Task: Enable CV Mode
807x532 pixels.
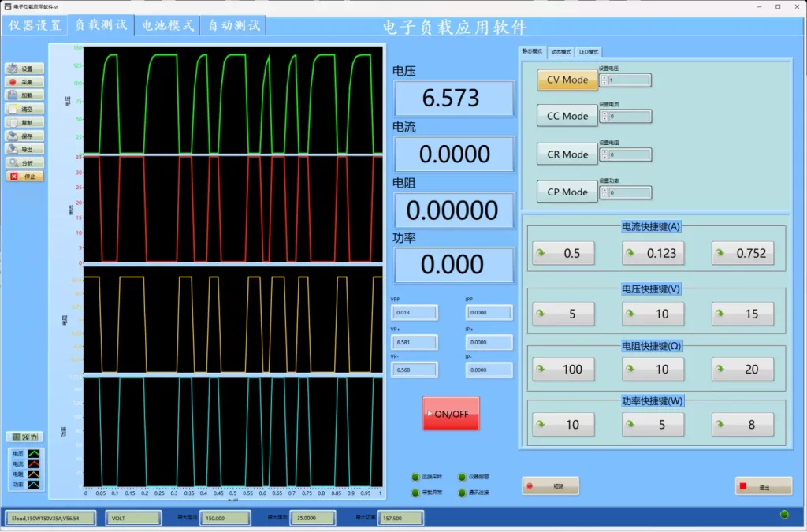Action: point(567,80)
